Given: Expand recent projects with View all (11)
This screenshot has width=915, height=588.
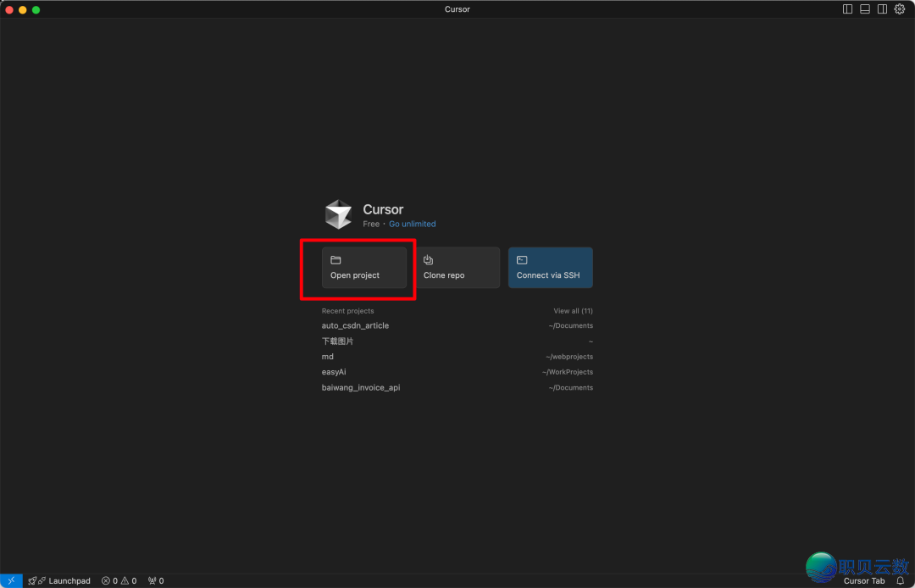Looking at the screenshot, I should pos(573,311).
